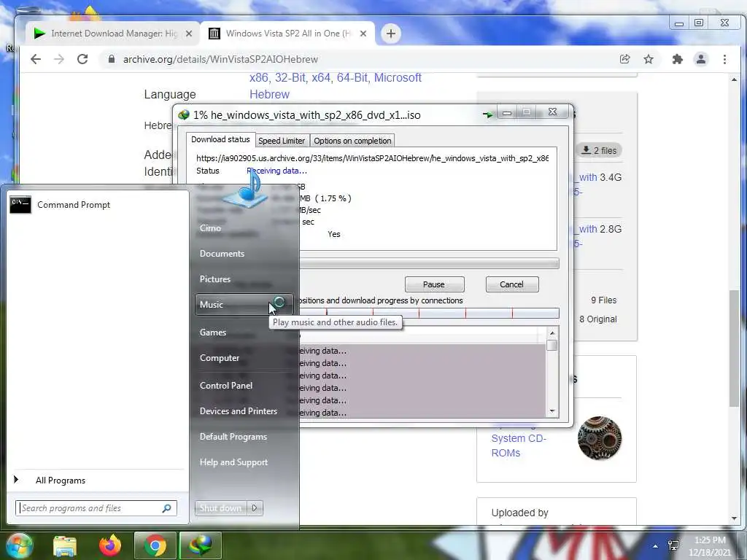The height and width of the screenshot is (560, 747).
Task: Switch to the Speed Limiter tab
Action: 282,141
